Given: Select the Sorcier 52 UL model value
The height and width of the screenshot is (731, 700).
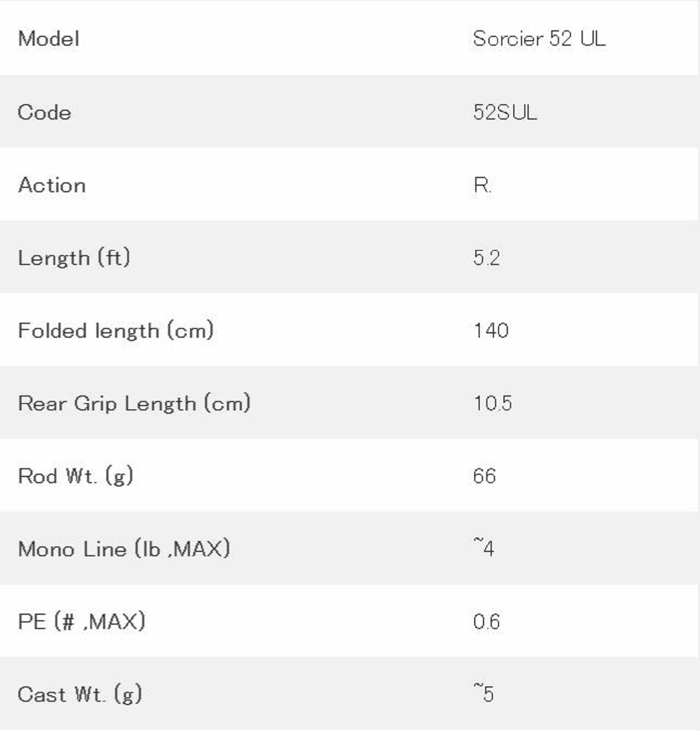Looking at the screenshot, I should pos(539,38).
